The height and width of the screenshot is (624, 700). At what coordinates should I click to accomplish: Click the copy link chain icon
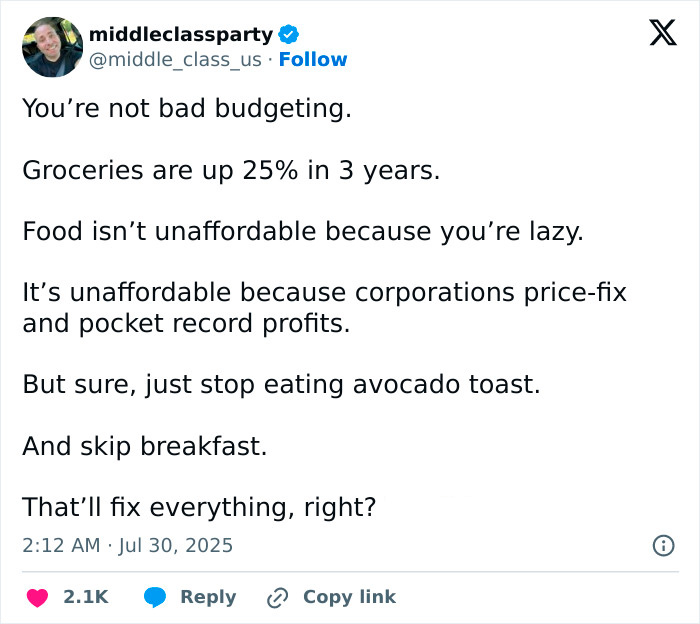tap(277, 597)
